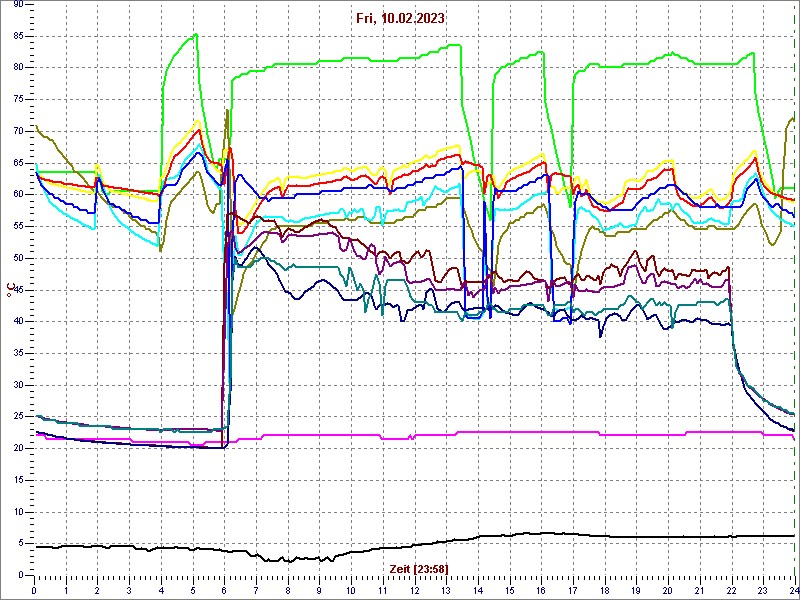This screenshot has width=800, height=600.
Task: Select the dashed green current-time cursor line
Action: tap(796, 288)
